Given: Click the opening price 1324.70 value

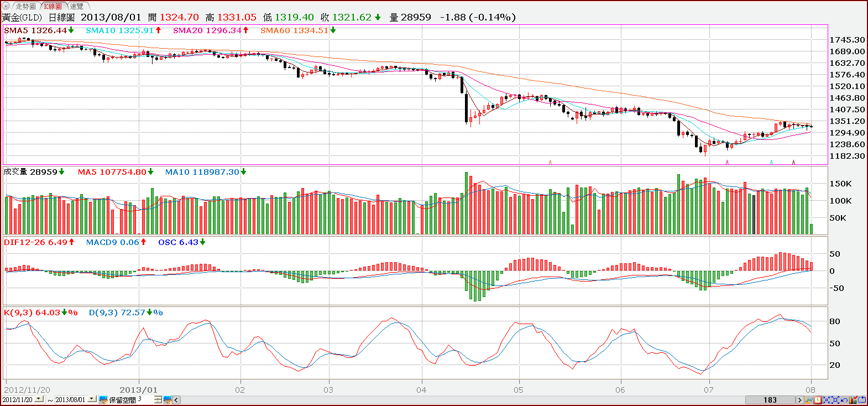Looking at the screenshot, I should tap(179, 18).
